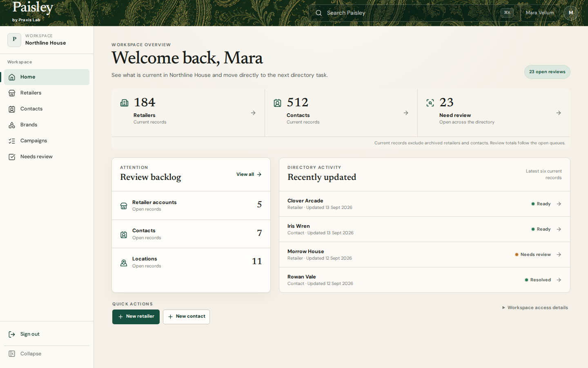Image resolution: width=588 pixels, height=368 pixels.
Task: Open the Northline House workspace switcher
Action: tap(47, 40)
